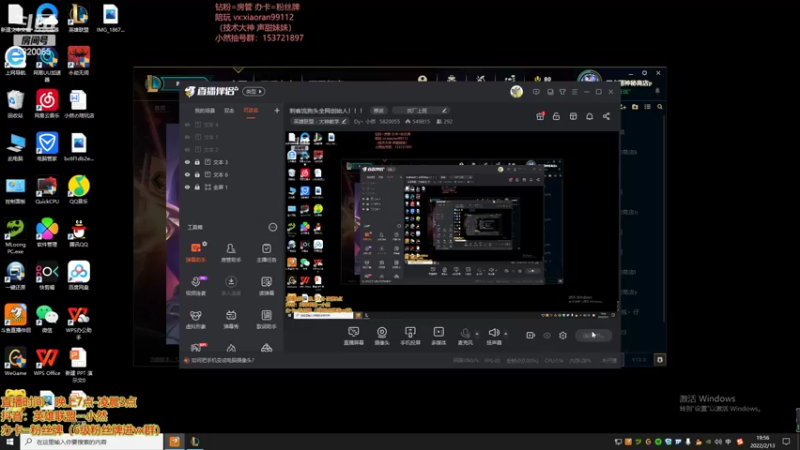Click the Windows taskbar search box
This screenshot has height=450, width=800.
point(92,442)
